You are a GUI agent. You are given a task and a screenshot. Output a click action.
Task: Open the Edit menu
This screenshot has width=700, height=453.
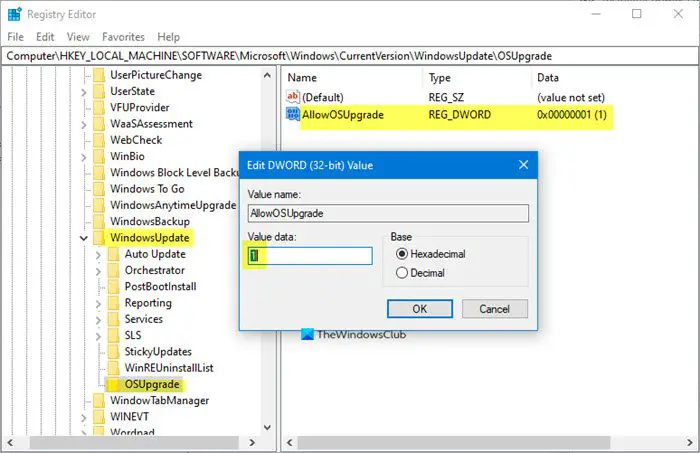point(45,37)
